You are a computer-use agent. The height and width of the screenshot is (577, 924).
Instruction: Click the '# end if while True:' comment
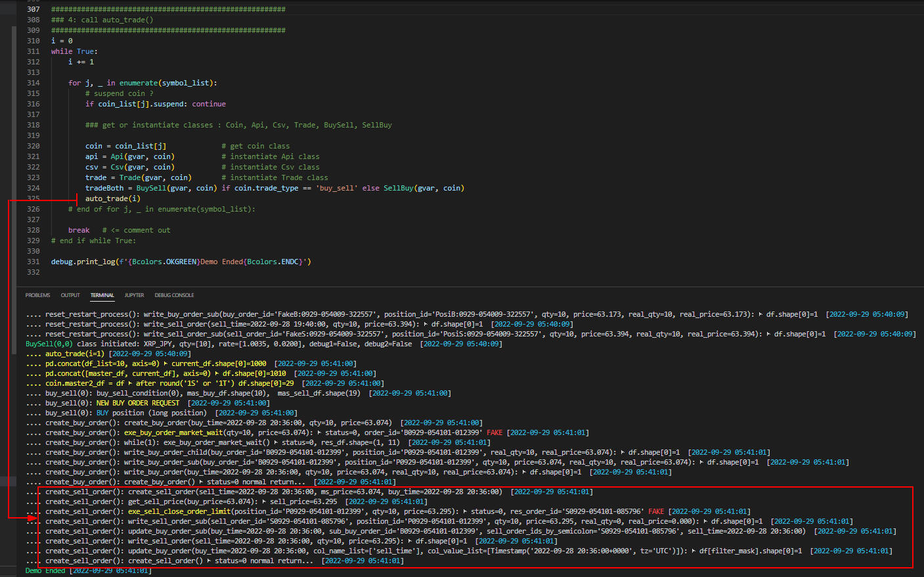[x=93, y=241]
